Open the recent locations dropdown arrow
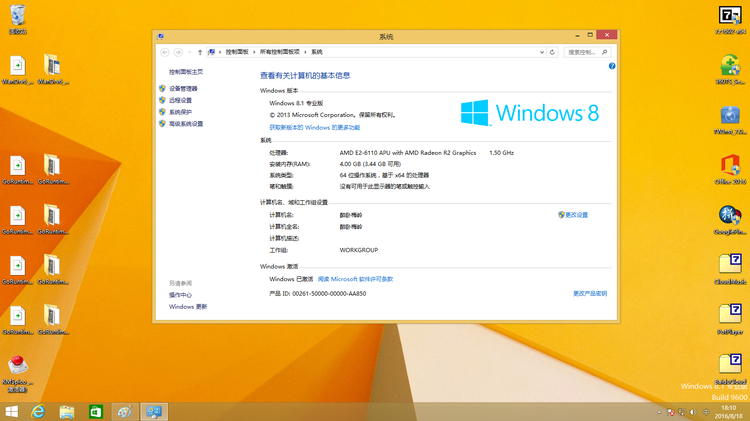This screenshot has height=421, width=750. tap(189, 52)
